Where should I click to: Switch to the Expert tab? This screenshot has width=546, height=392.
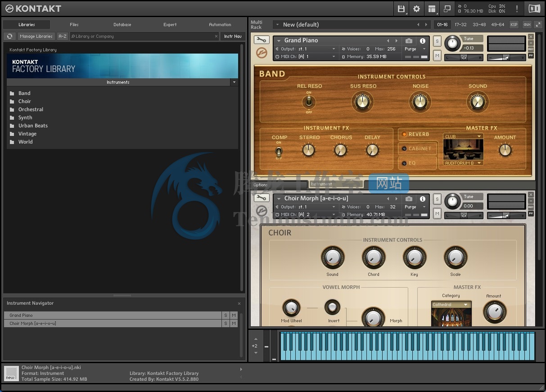pyautogui.click(x=170, y=25)
